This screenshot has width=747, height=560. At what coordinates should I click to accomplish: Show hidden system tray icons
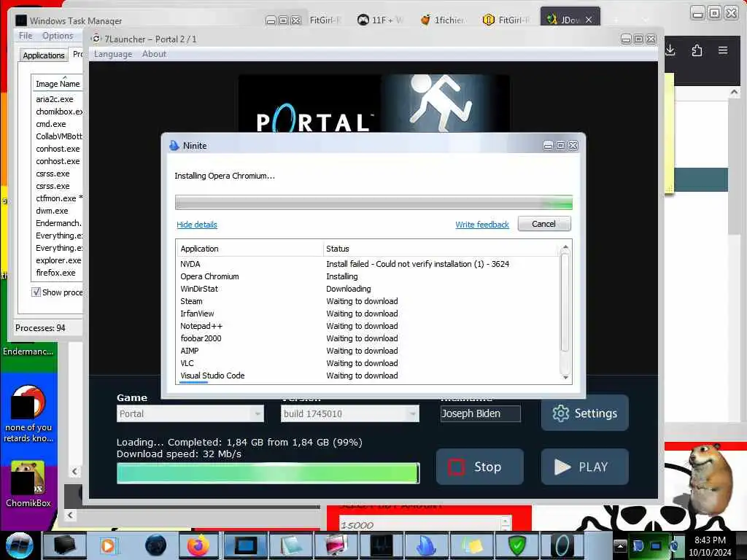click(620, 545)
